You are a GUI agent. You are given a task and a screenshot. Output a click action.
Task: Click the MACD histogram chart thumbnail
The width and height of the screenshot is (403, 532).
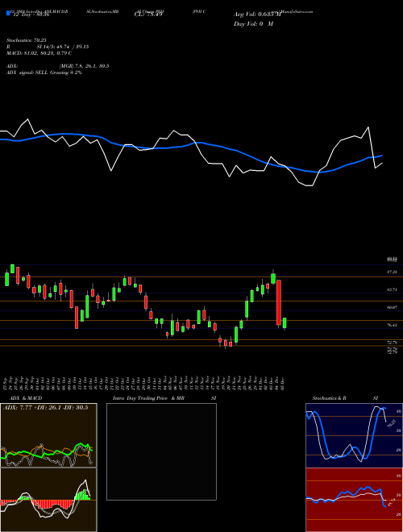pyautogui.click(x=48, y=500)
